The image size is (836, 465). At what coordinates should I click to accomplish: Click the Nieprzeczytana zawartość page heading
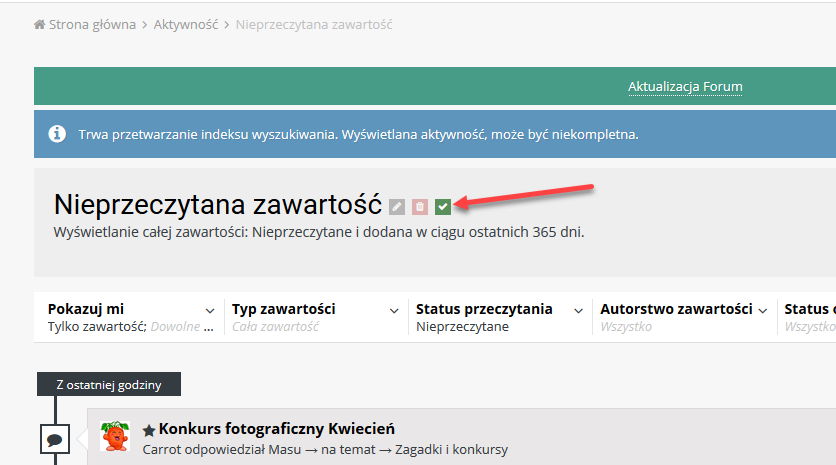pos(218,204)
